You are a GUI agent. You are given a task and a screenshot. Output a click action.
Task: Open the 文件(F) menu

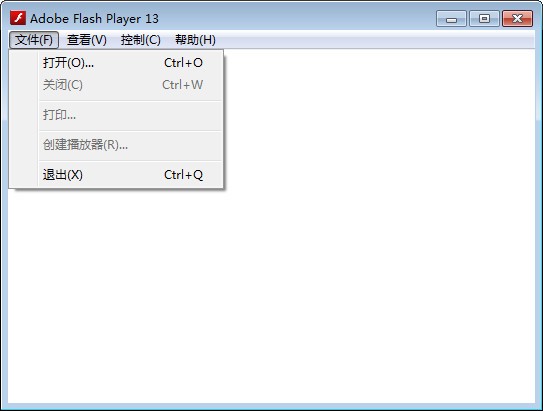click(x=34, y=40)
